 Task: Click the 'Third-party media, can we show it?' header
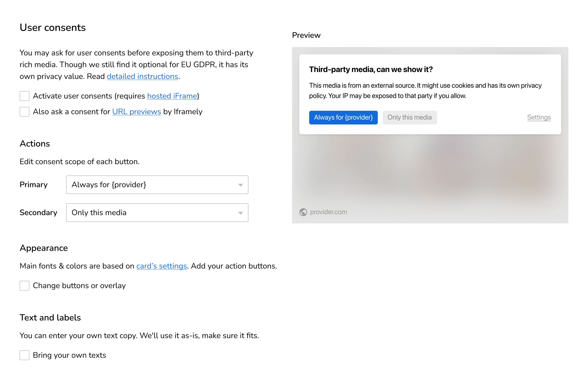(371, 69)
